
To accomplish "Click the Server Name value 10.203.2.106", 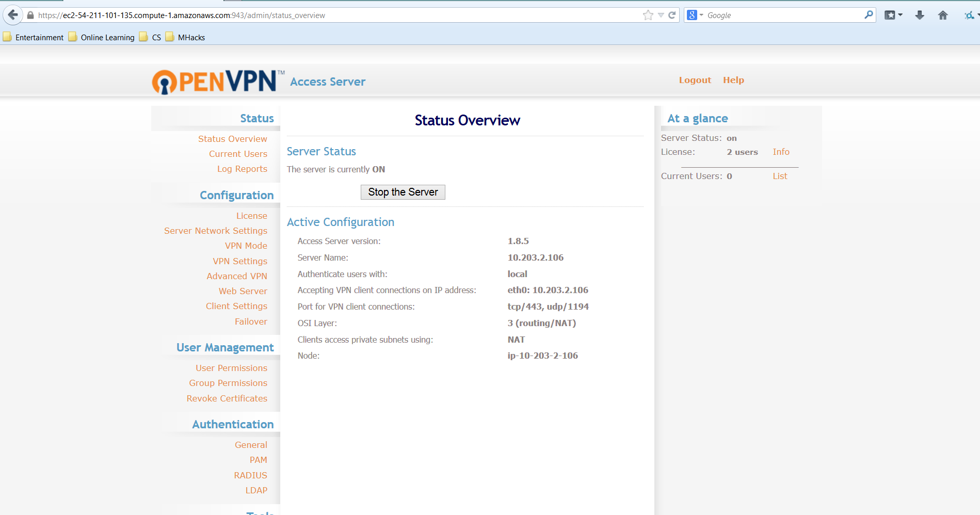I will pos(536,257).
